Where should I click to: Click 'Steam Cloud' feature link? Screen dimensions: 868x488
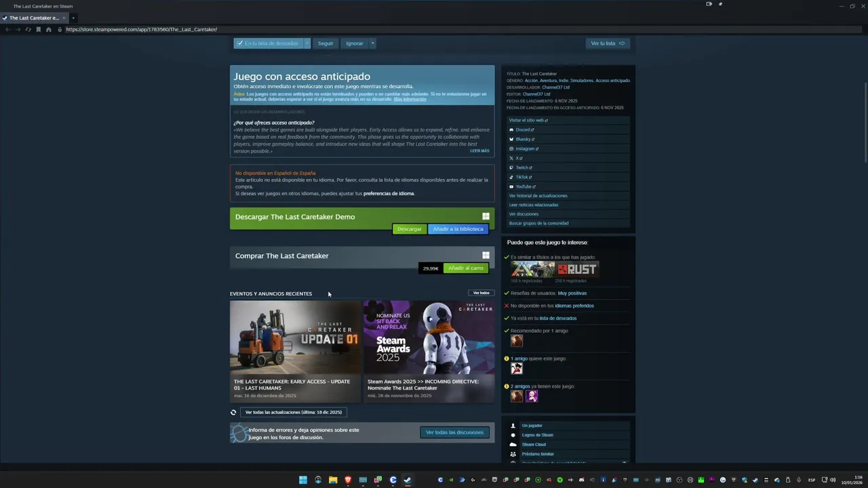[x=534, y=445]
